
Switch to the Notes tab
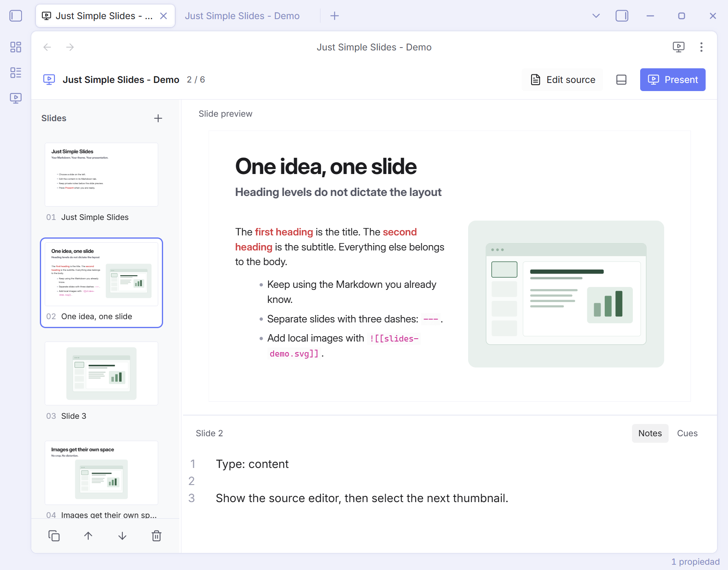(650, 433)
